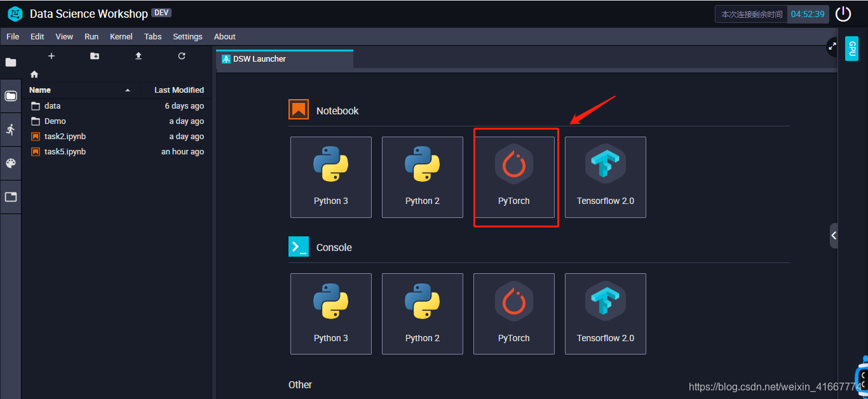Switch to the DSW Launcher tab
The height and width of the screenshot is (399, 868).
[285, 59]
